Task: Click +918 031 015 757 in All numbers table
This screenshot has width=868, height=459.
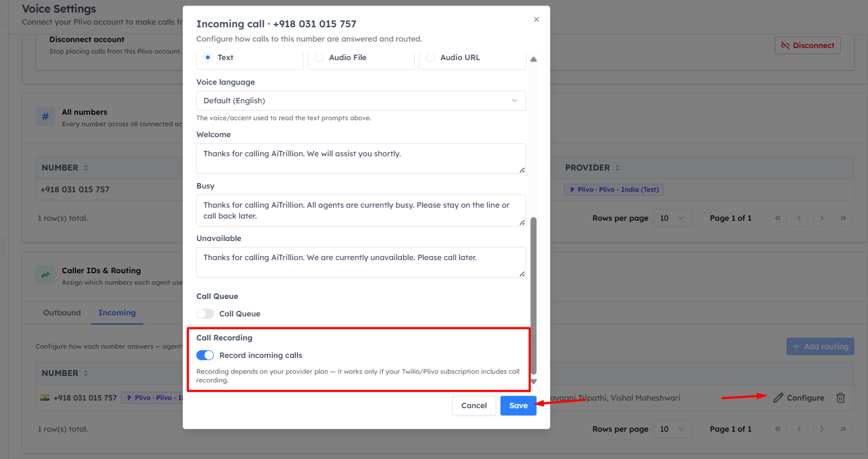Action: coord(75,190)
